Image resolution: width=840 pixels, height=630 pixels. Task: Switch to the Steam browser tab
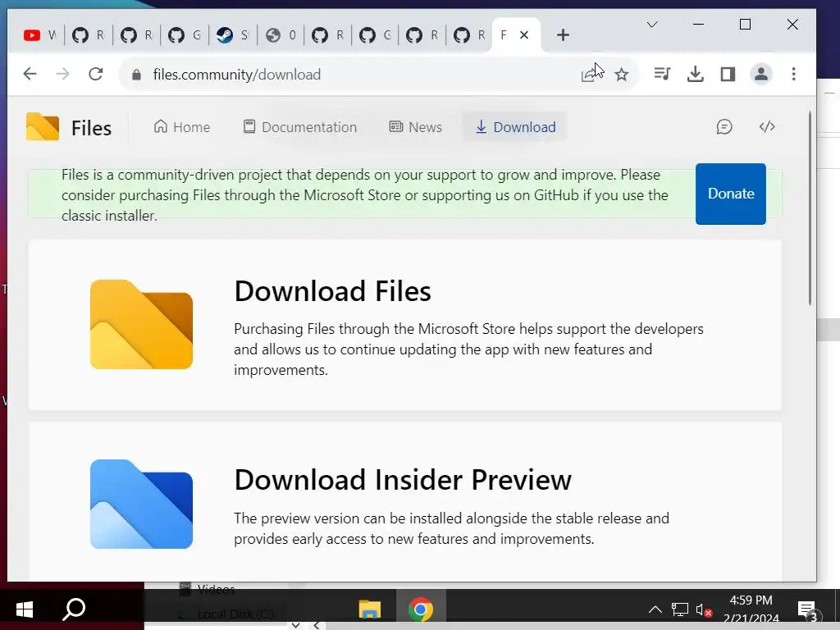(x=232, y=35)
